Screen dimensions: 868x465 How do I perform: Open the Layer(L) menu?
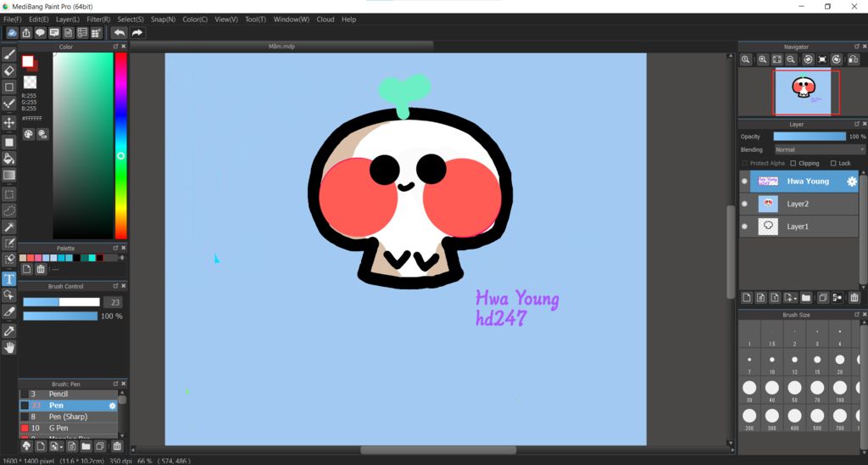click(68, 20)
